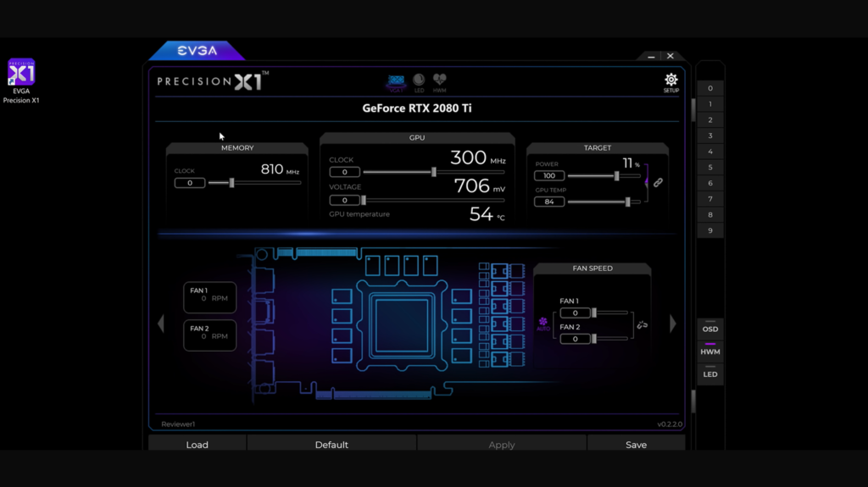Click the GPU clock slider handle

(x=434, y=172)
